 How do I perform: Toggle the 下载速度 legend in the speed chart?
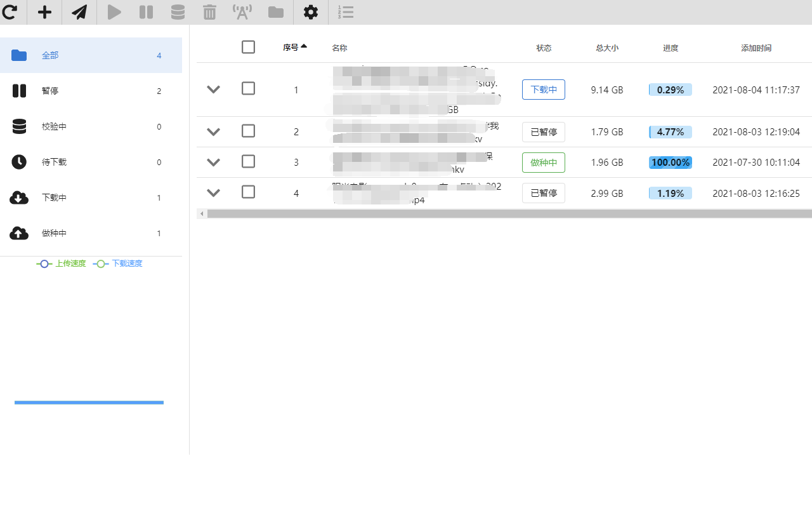tap(118, 264)
